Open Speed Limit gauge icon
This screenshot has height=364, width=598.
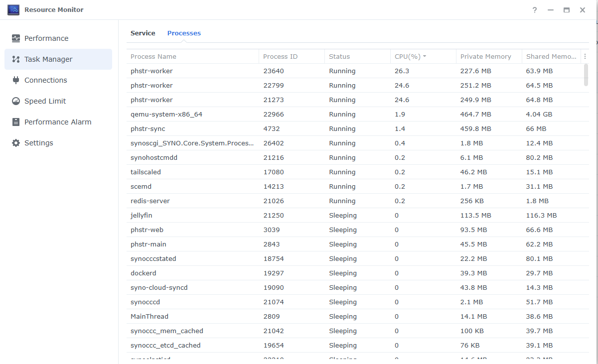16,101
